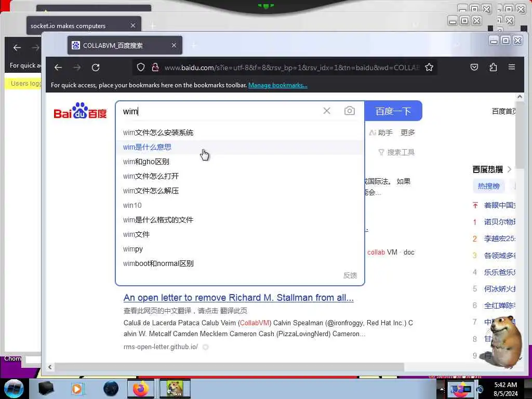The image size is (532, 399).
Task: Open the site security padlock icon
Action: click(x=155, y=67)
